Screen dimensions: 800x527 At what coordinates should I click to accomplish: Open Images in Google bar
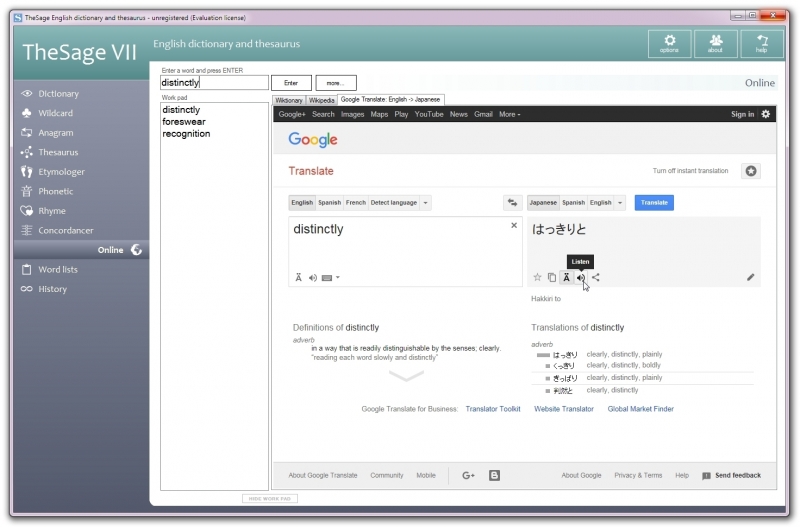353,114
